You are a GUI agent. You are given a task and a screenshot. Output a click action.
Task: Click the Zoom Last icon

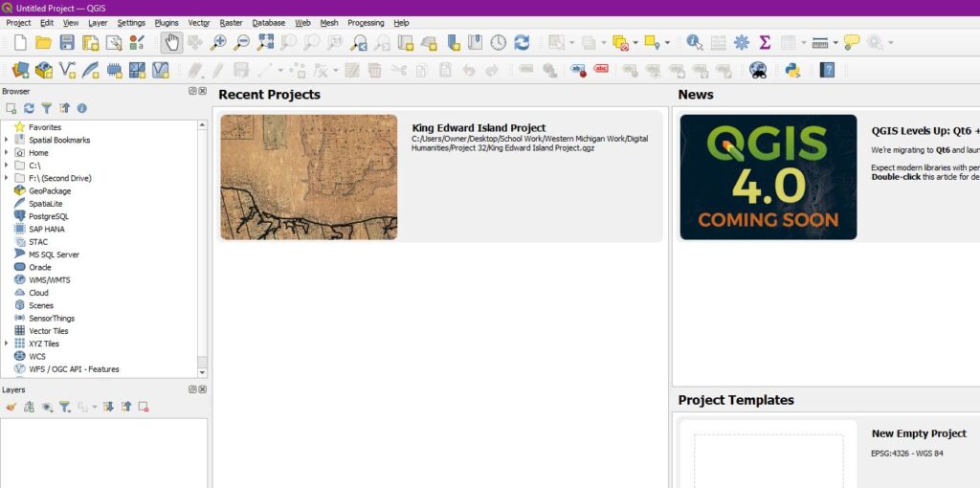[359, 42]
